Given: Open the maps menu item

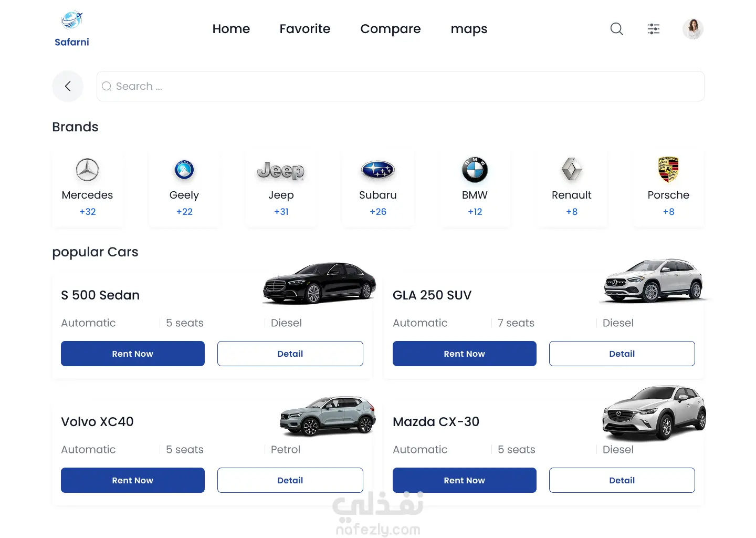Looking at the screenshot, I should [x=469, y=29].
